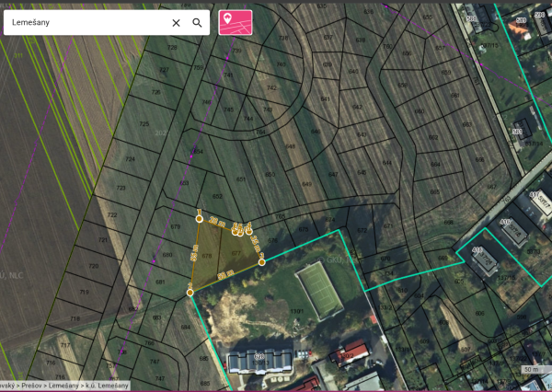The height and width of the screenshot is (392, 552).
Task: Open the pink parcel map button
Action: pyautogui.click(x=236, y=22)
